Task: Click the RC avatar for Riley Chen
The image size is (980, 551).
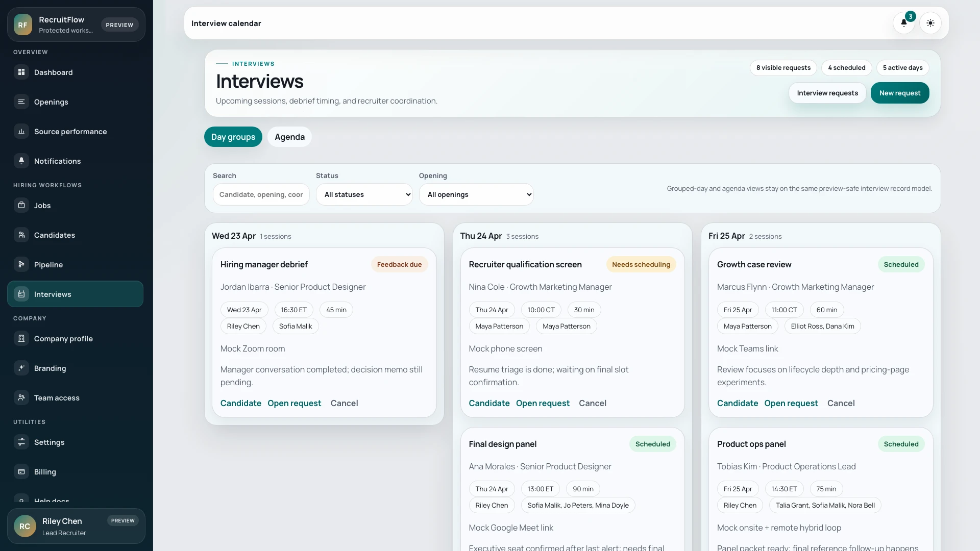Action: (25, 527)
